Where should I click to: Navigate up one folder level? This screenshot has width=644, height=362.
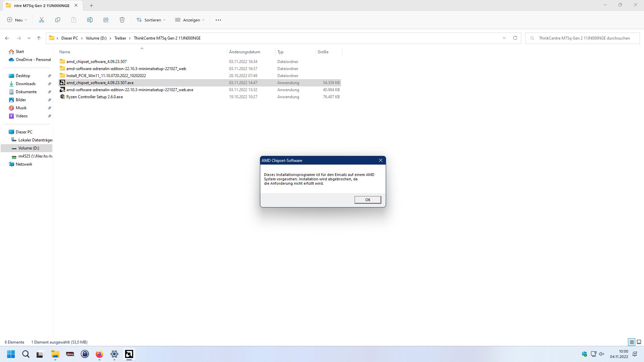point(39,38)
